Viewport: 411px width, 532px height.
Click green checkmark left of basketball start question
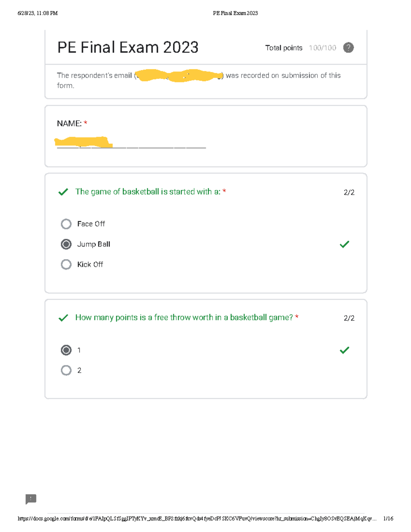click(63, 192)
